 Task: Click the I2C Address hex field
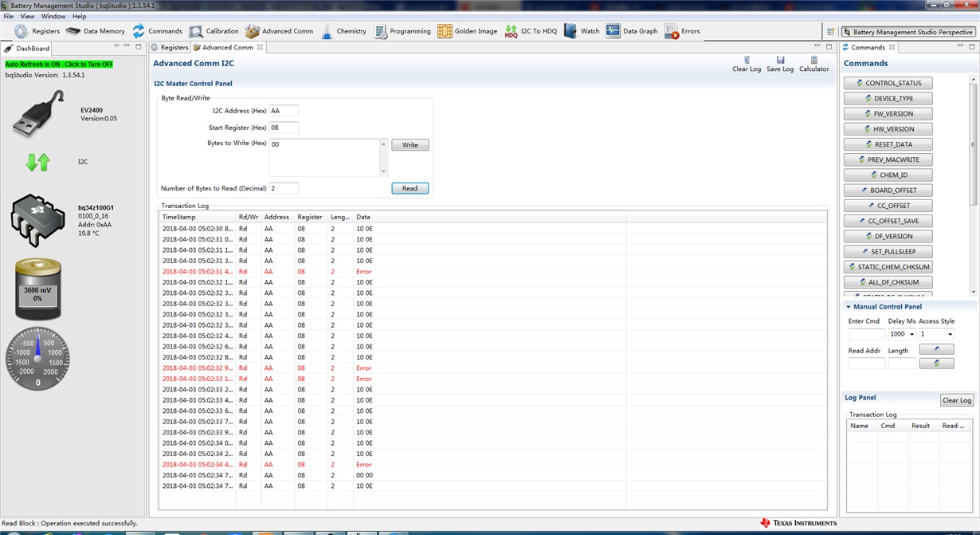click(284, 111)
